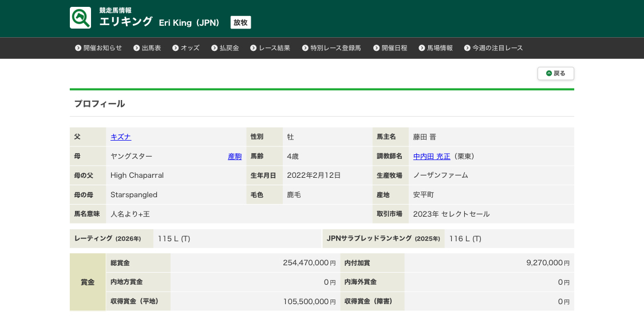Click the green magnifying glass logo
The height and width of the screenshot is (327, 644).
[x=80, y=18]
